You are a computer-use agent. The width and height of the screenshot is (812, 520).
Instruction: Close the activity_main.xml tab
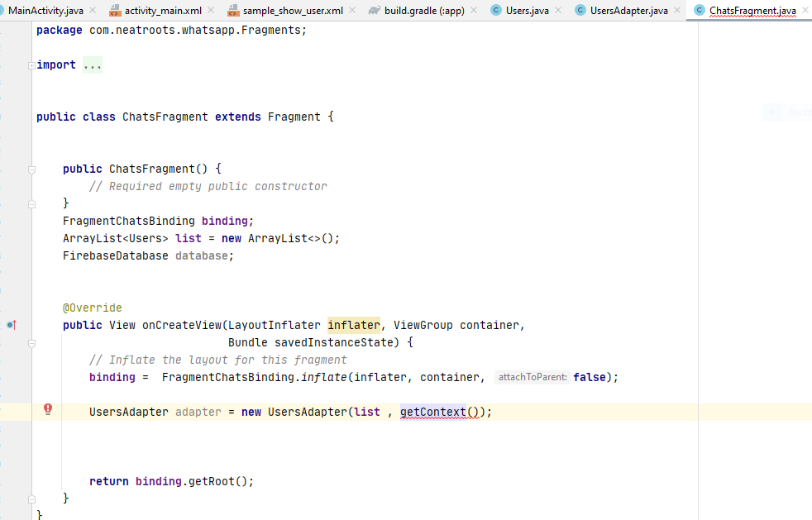pyautogui.click(x=211, y=10)
